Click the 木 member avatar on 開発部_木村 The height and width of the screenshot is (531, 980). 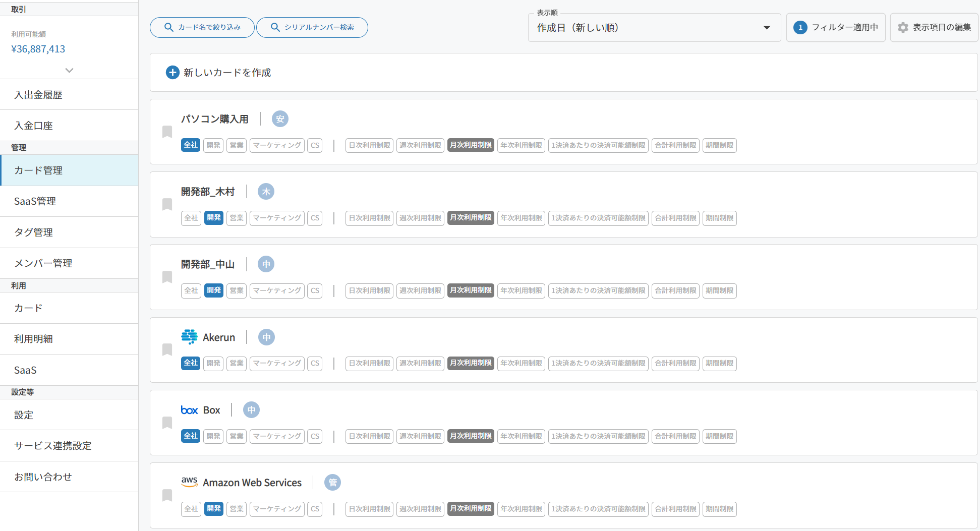(x=266, y=192)
